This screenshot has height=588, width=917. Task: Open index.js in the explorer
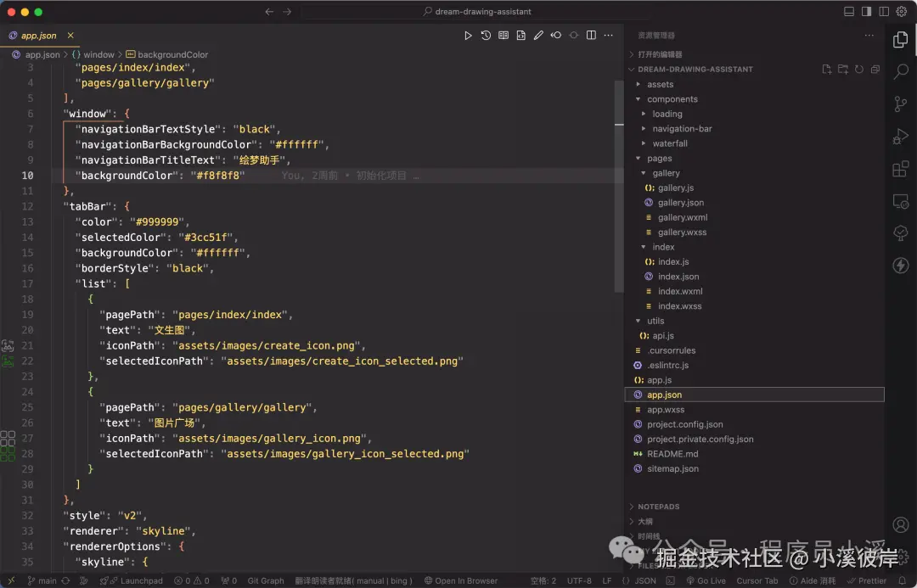673,262
